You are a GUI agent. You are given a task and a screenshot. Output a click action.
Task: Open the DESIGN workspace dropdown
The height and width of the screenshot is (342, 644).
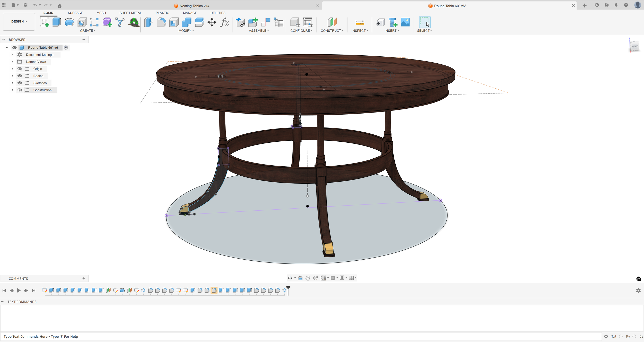19,22
